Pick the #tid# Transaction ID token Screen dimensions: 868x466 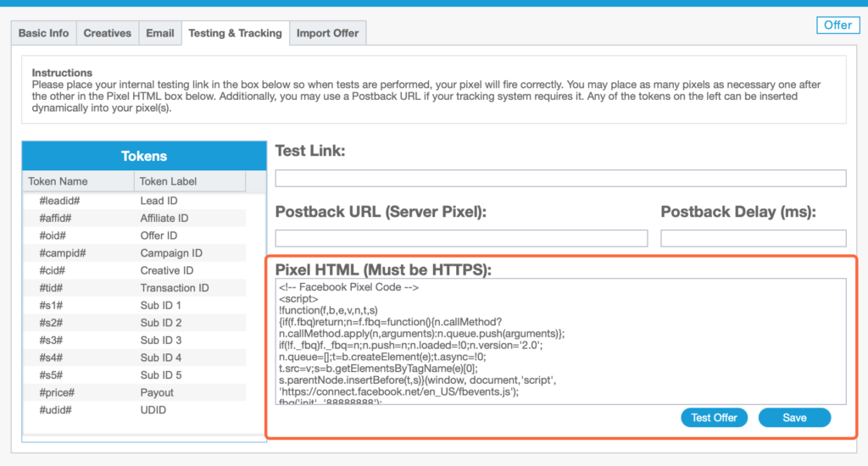click(x=136, y=288)
